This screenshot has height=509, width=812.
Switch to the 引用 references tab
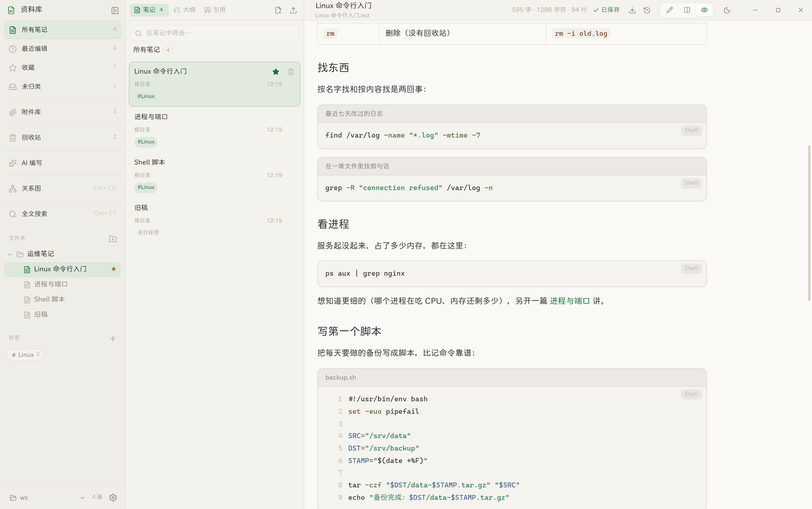tap(215, 10)
